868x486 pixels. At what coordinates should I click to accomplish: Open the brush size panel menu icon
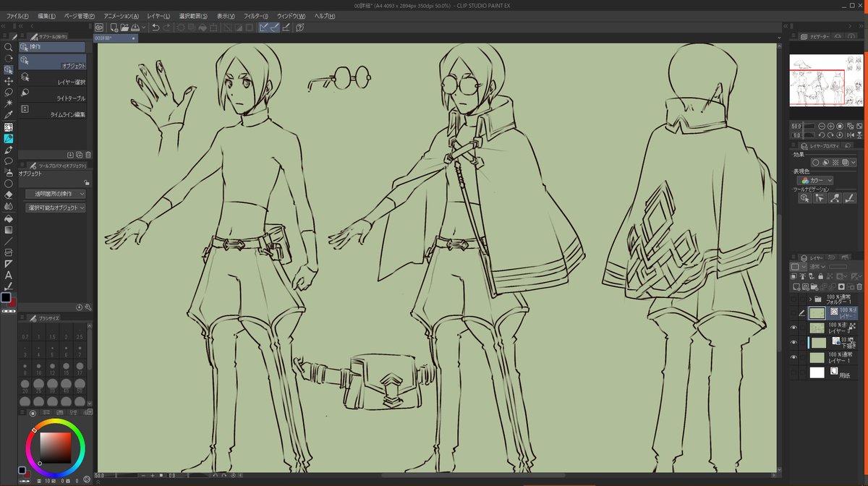click(x=23, y=317)
